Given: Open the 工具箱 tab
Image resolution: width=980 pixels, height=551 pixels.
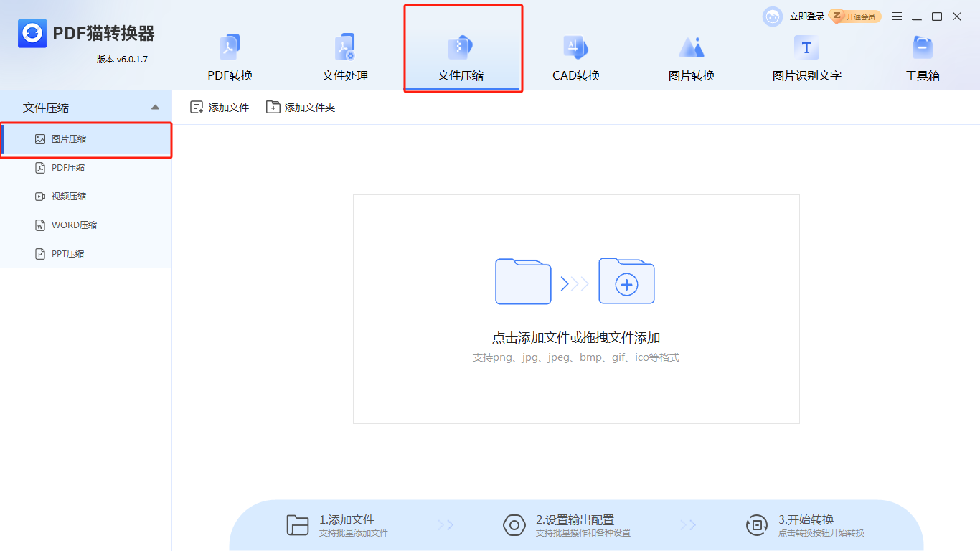Looking at the screenshot, I should click(x=922, y=59).
